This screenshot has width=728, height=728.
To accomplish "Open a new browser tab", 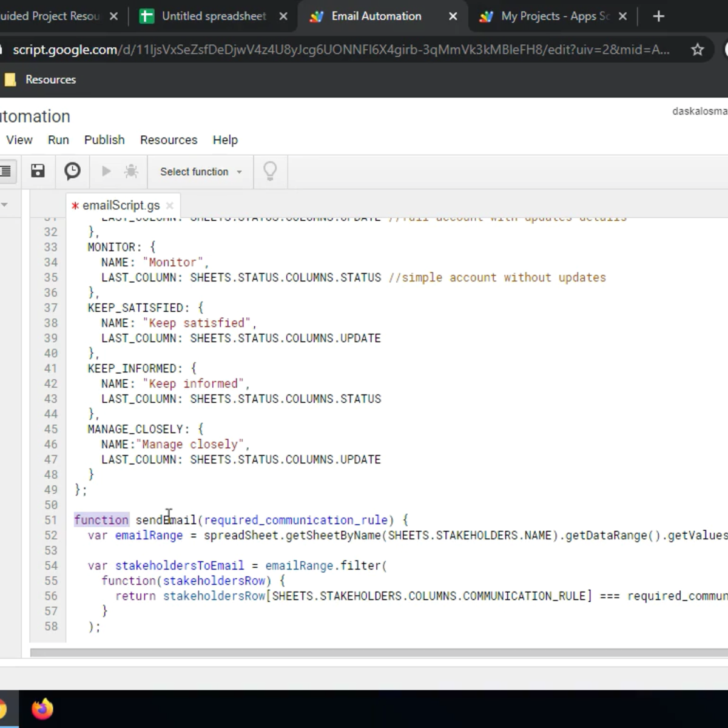I will point(659,16).
